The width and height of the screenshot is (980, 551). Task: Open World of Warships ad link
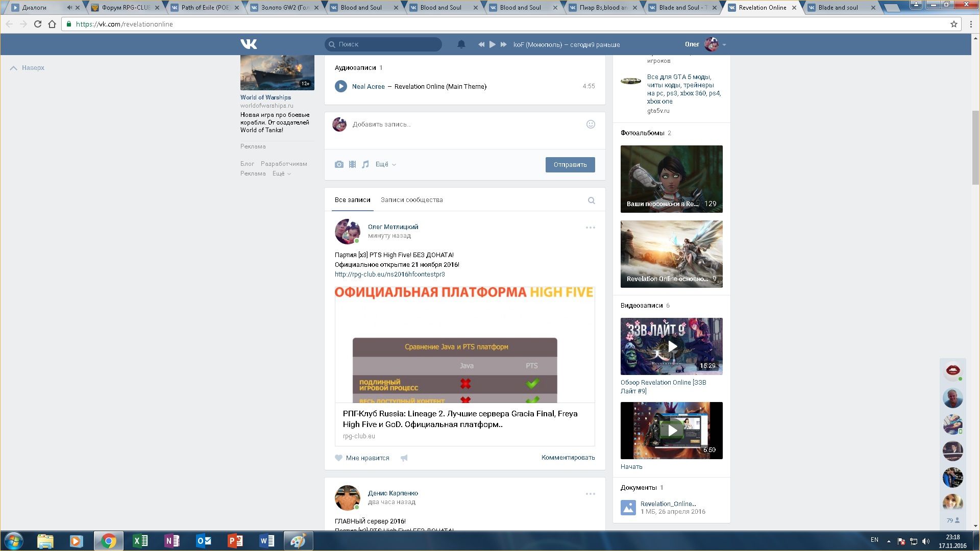(265, 97)
